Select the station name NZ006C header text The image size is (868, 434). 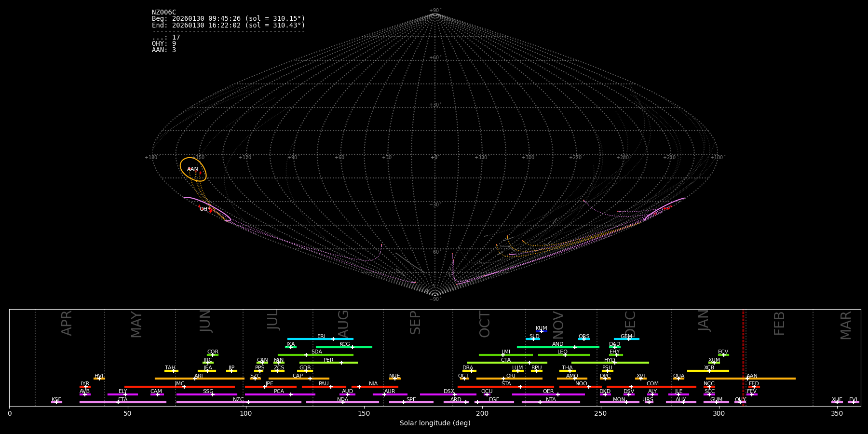pyautogui.click(x=164, y=13)
